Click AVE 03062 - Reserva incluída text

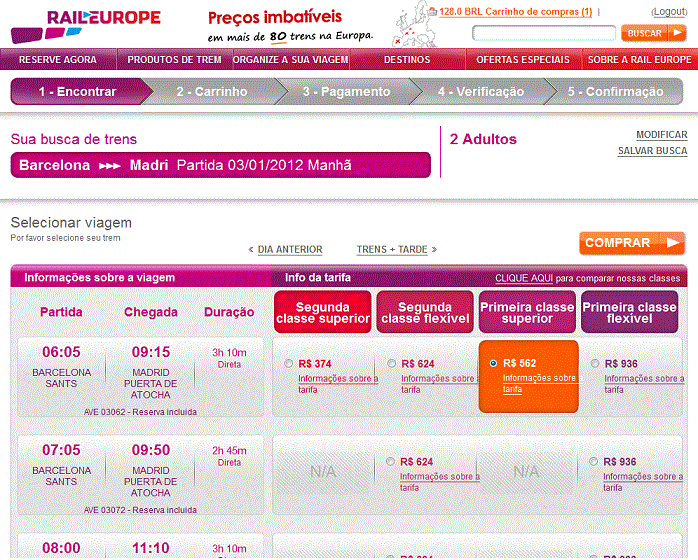(x=140, y=412)
